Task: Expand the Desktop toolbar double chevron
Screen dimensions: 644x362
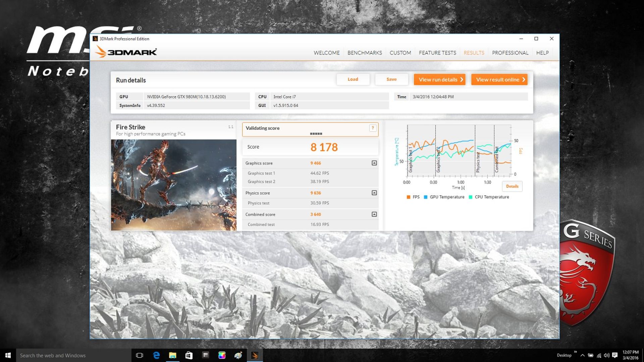Action: [x=575, y=352]
